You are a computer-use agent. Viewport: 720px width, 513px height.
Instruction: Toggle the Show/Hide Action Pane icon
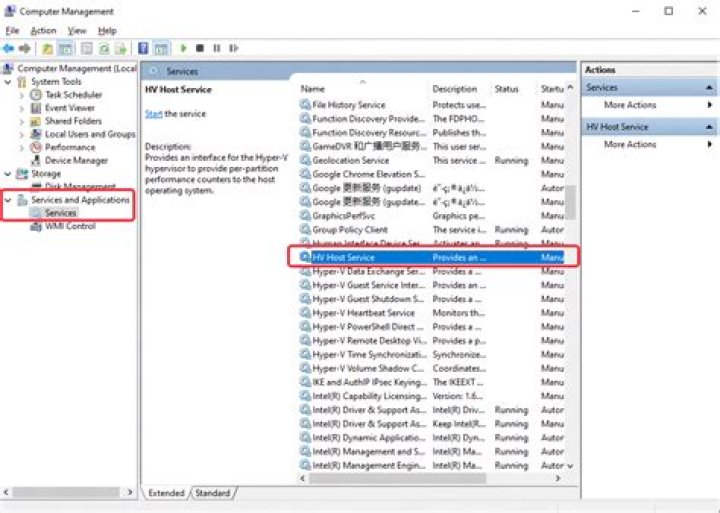161,48
